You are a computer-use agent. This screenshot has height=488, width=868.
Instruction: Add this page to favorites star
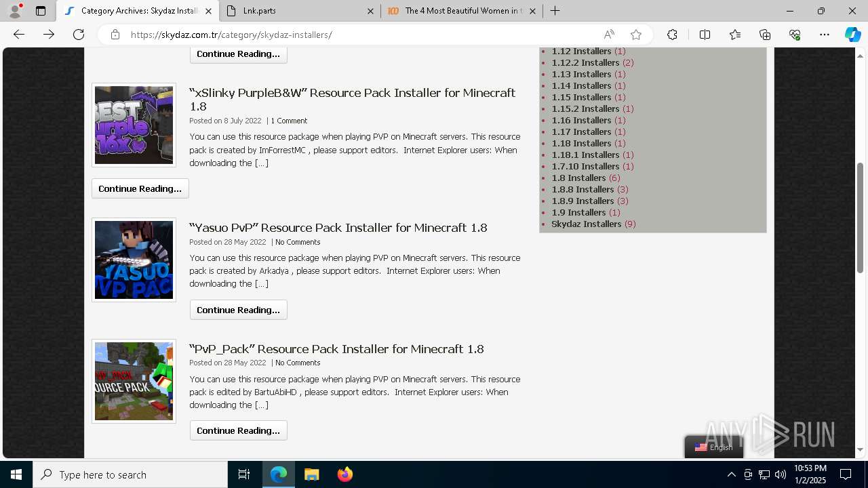click(x=636, y=35)
